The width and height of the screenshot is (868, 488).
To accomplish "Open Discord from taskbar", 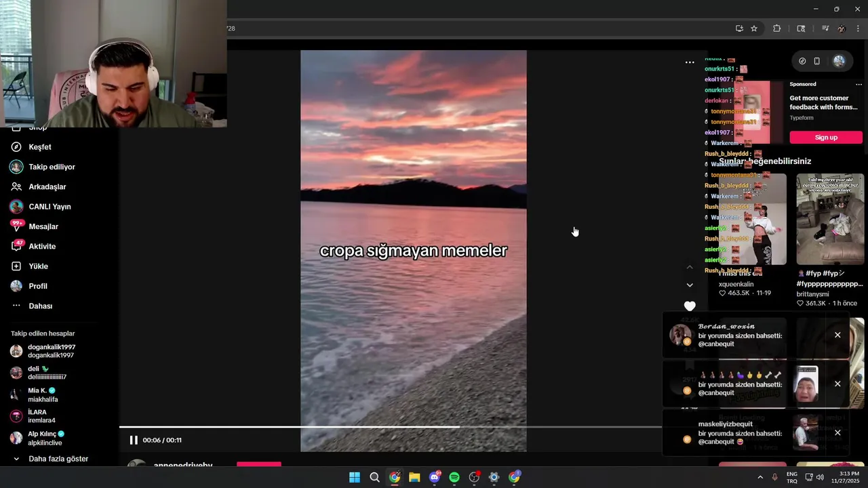I will pos(435,478).
